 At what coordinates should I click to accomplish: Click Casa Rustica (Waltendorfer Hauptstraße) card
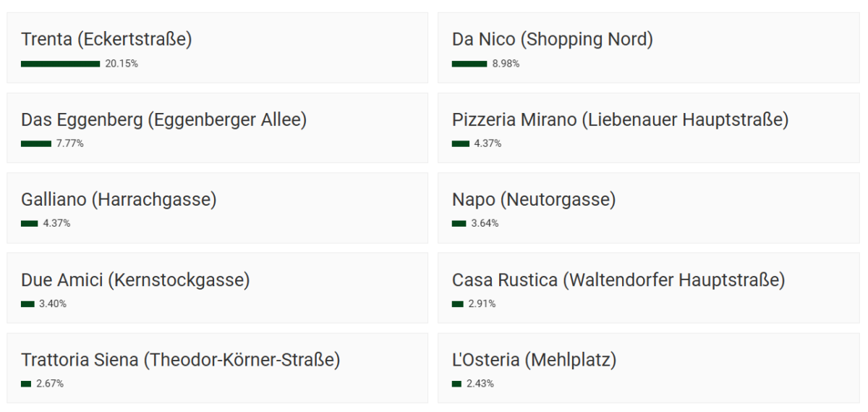(648, 288)
